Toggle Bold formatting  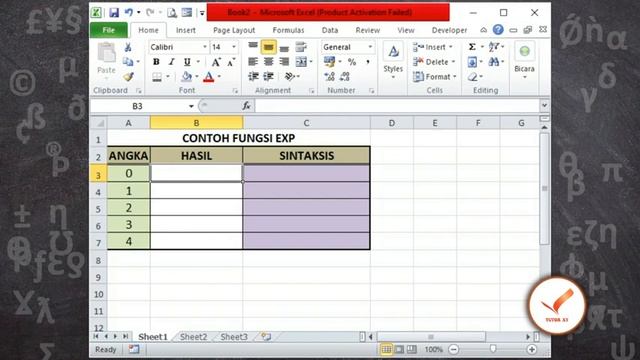(x=156, y=62)
